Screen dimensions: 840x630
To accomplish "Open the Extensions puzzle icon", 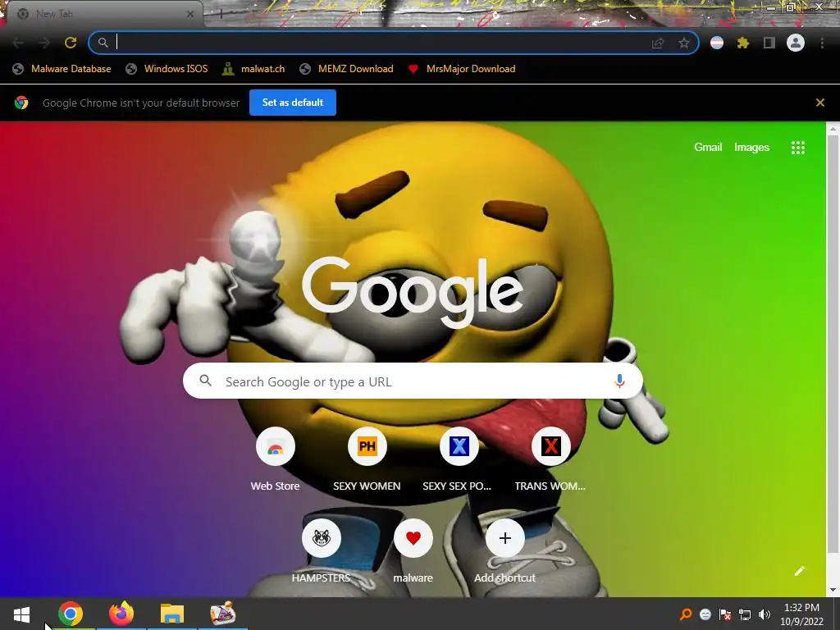I will [x=743, y=43].
